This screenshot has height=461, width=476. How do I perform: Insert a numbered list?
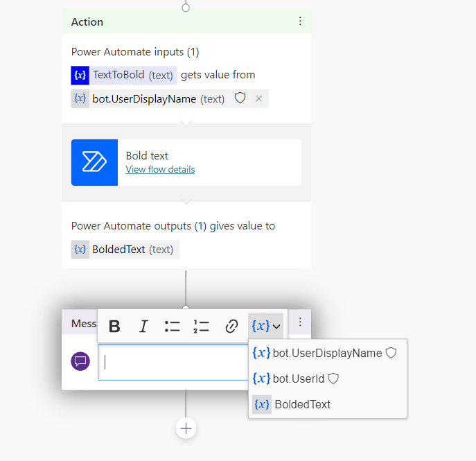(202, 326)
